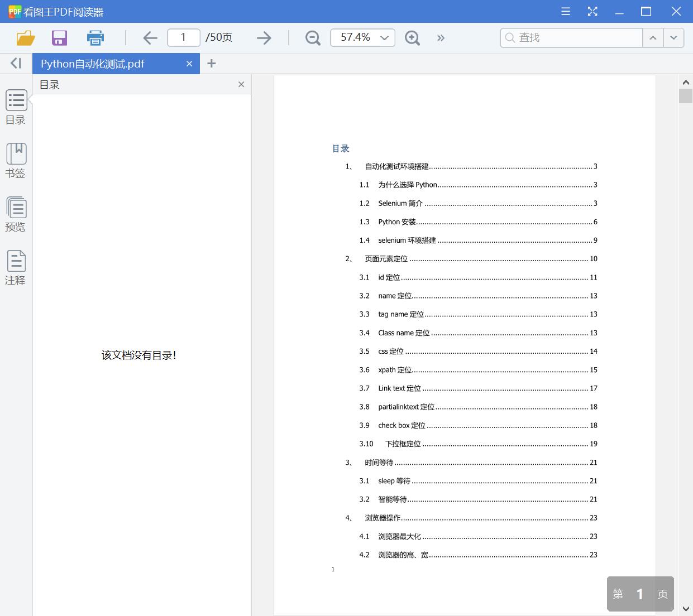Image resolution: width=693 pixels, height=616 pixels.
Task: Click the page number input field
Action: point(183,37)
